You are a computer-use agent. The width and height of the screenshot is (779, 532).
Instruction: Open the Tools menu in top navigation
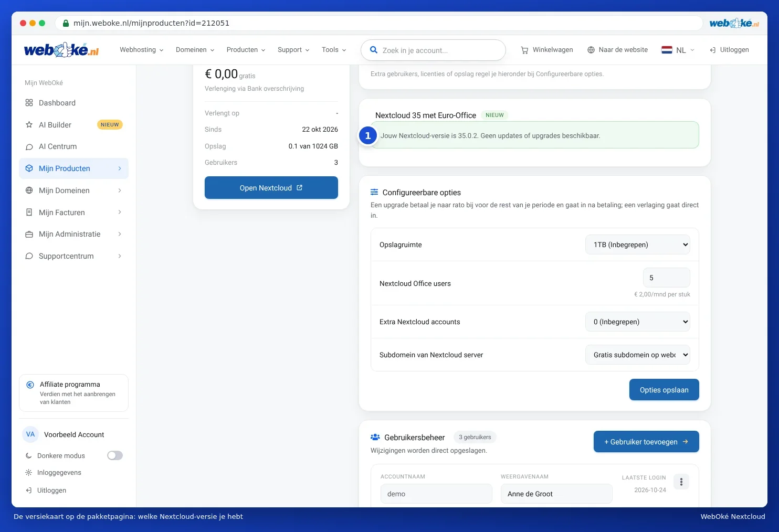(334, 50)
